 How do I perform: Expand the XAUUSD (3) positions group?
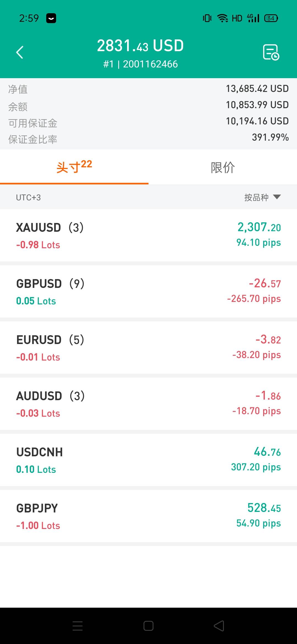148,235
